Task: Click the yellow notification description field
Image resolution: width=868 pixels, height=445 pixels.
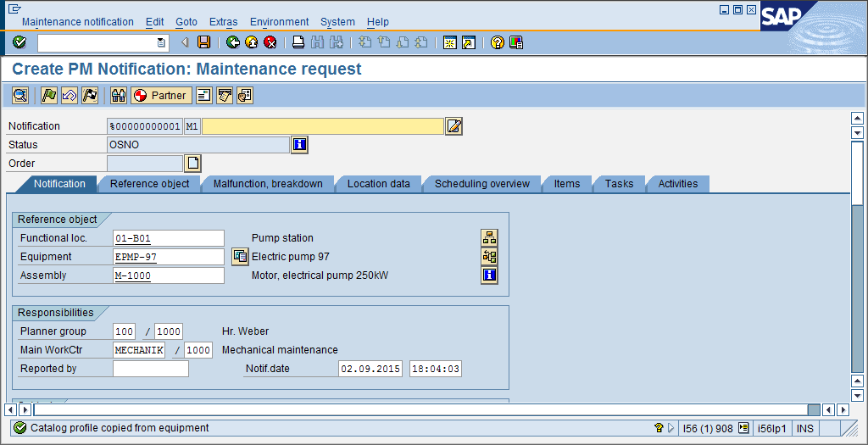Action: tap(323, 126)
